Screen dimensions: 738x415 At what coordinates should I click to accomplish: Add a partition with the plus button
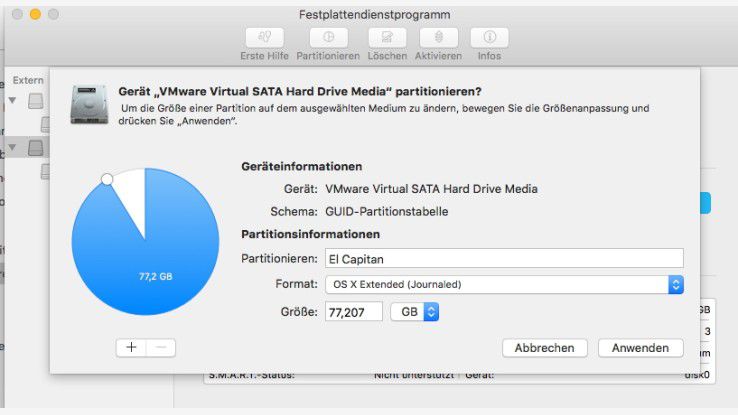click(131, 348)
